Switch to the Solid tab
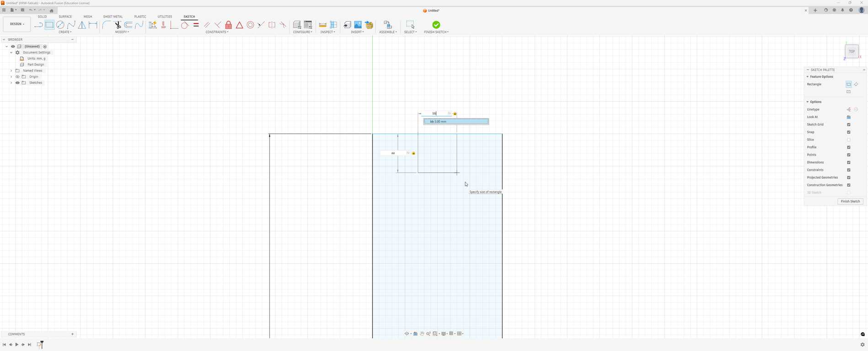Image resolution: width=868 pixels, height=351 pixels. 42,16
